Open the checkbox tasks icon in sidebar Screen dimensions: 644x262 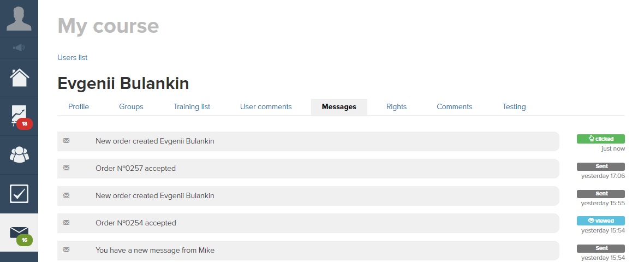[x=19, y=194]
